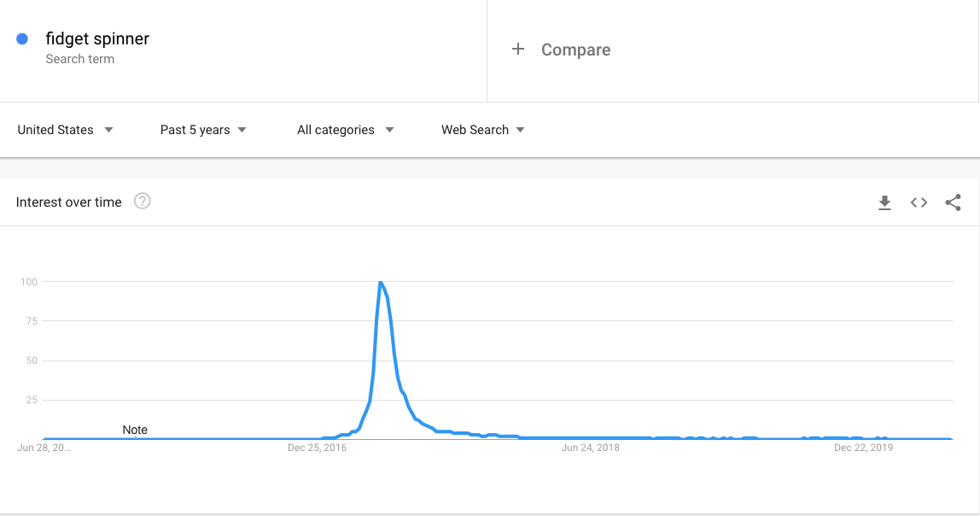Click the blue dot beside fidget spinner

pyautogui.click(x=21, y=38)
